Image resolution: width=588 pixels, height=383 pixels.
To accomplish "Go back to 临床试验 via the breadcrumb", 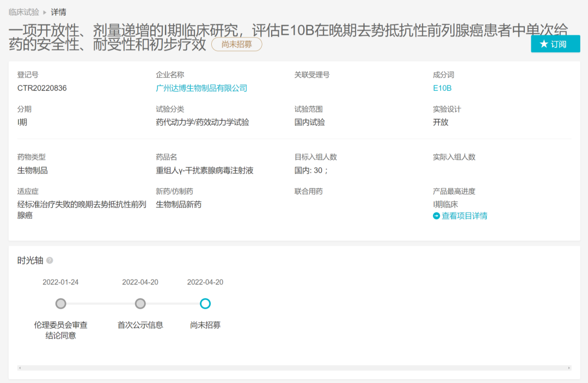I will [24, 12].
